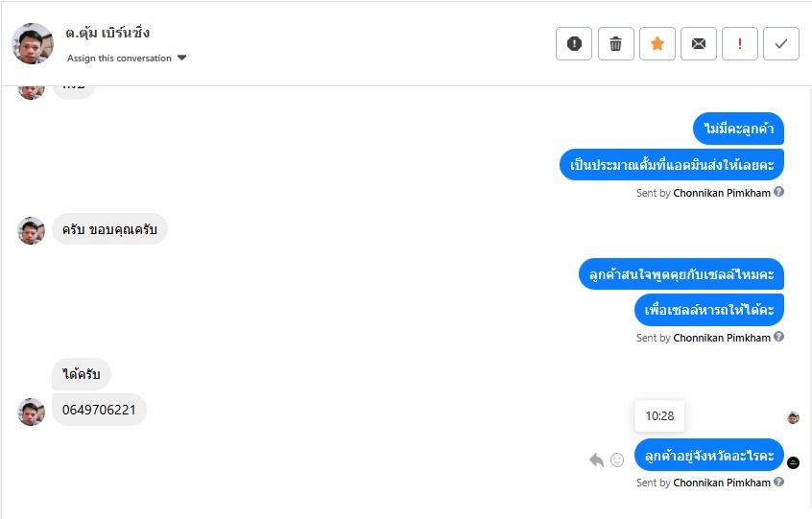Flag conversation with red exclamation icon

pyautogui.click(x=740, y=44)
